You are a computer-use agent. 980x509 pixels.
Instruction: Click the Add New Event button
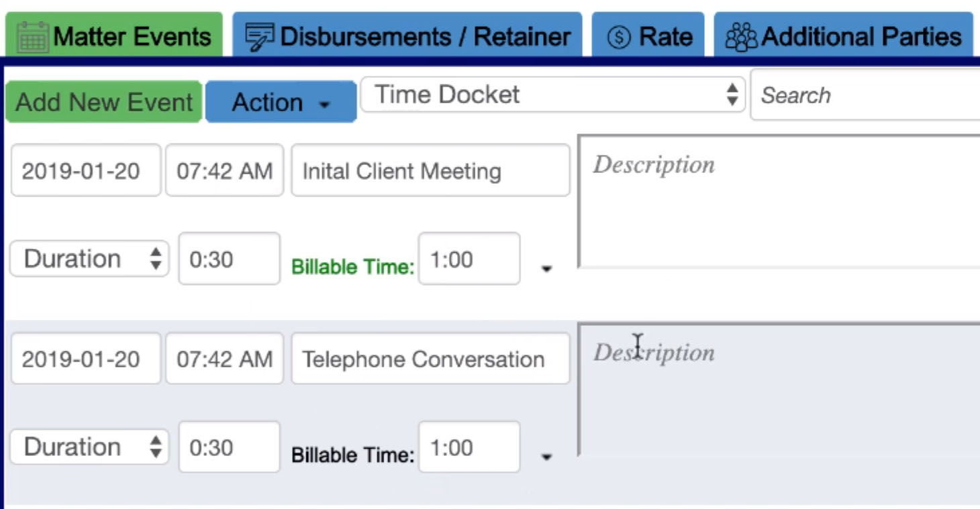point(103,102)
